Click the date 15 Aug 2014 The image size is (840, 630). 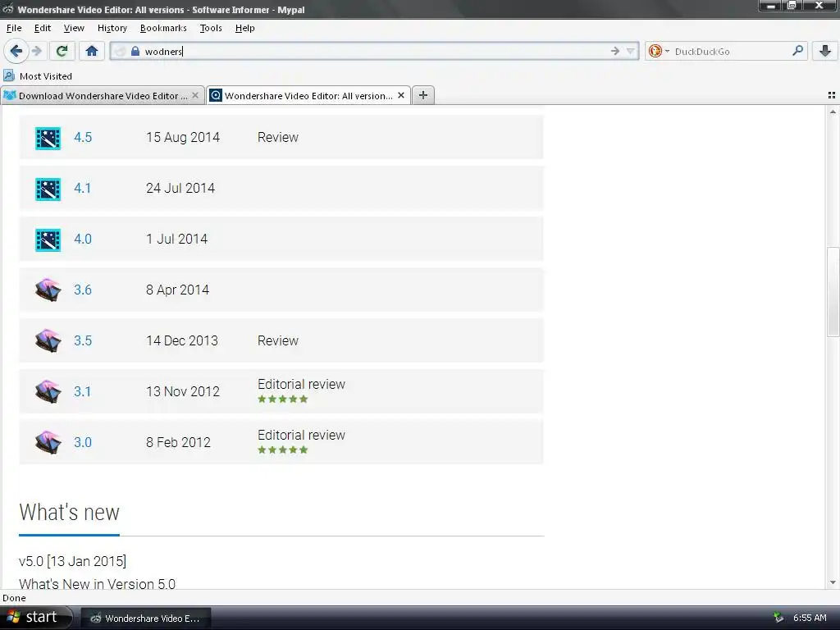pyautogui.click(x=183, y=137)
